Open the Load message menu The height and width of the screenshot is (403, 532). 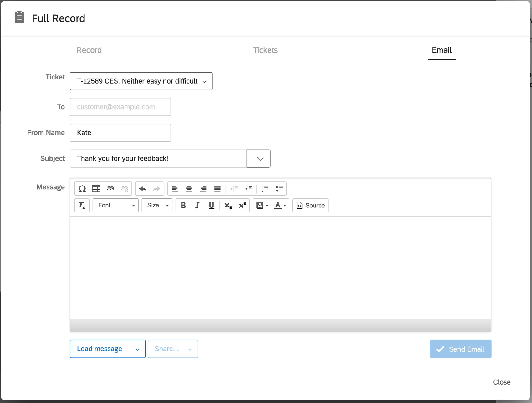click(x=107, y=349)
